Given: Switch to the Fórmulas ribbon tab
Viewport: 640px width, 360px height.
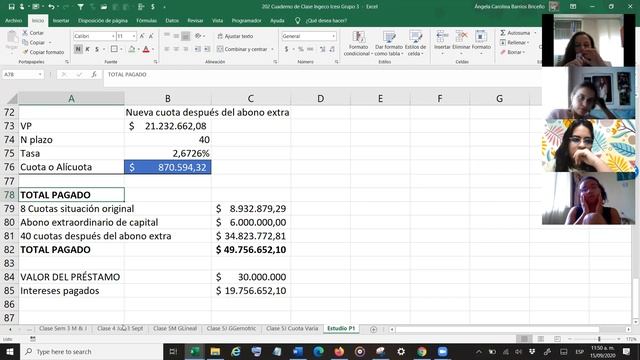Looking at the screenshot, I should tap(147, 20).
